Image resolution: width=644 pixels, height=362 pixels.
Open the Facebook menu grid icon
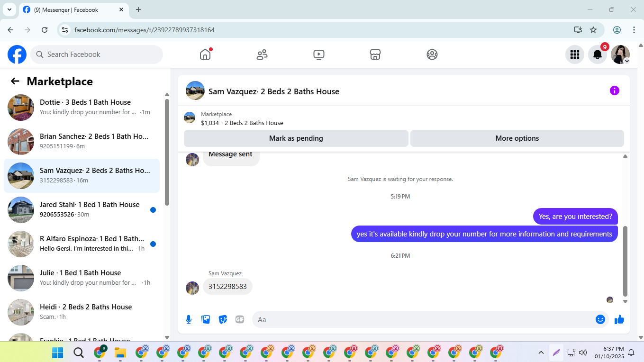click(x=575, y=54)
